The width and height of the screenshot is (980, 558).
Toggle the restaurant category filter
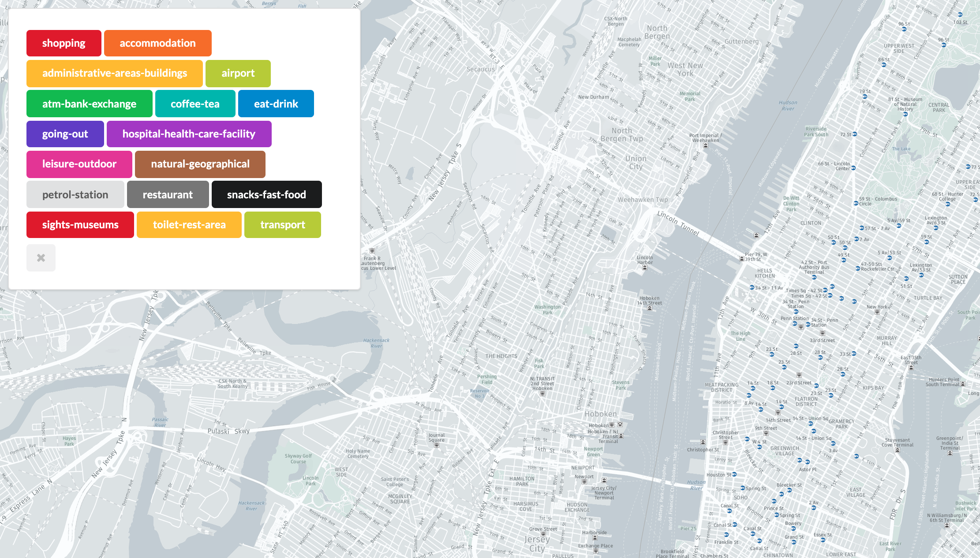point(168,194)
